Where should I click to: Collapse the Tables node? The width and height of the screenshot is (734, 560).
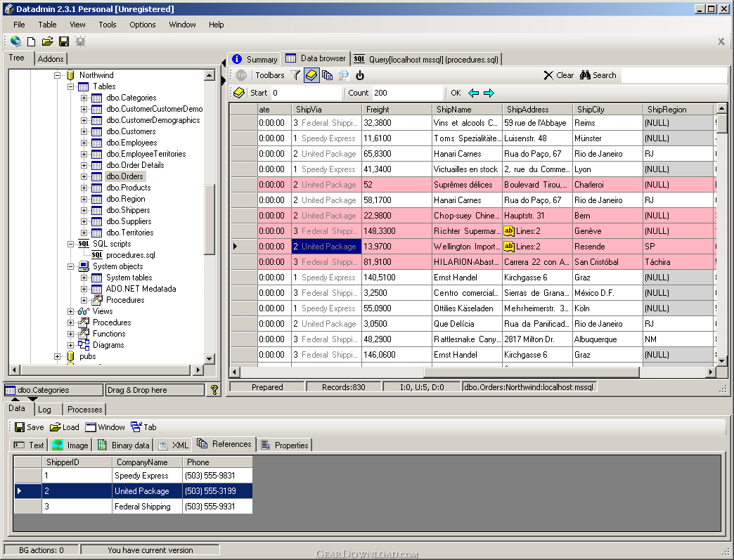tap(70, 86)
